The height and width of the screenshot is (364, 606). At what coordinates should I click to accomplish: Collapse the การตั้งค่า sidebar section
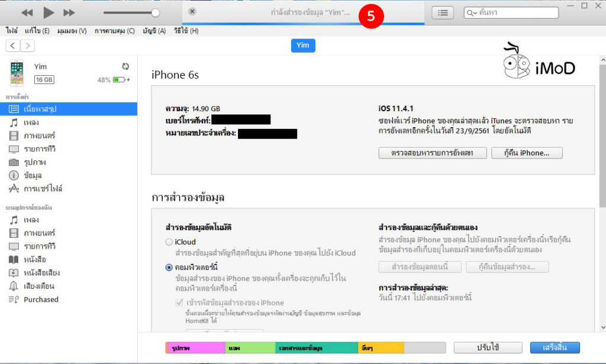point(18,96)
